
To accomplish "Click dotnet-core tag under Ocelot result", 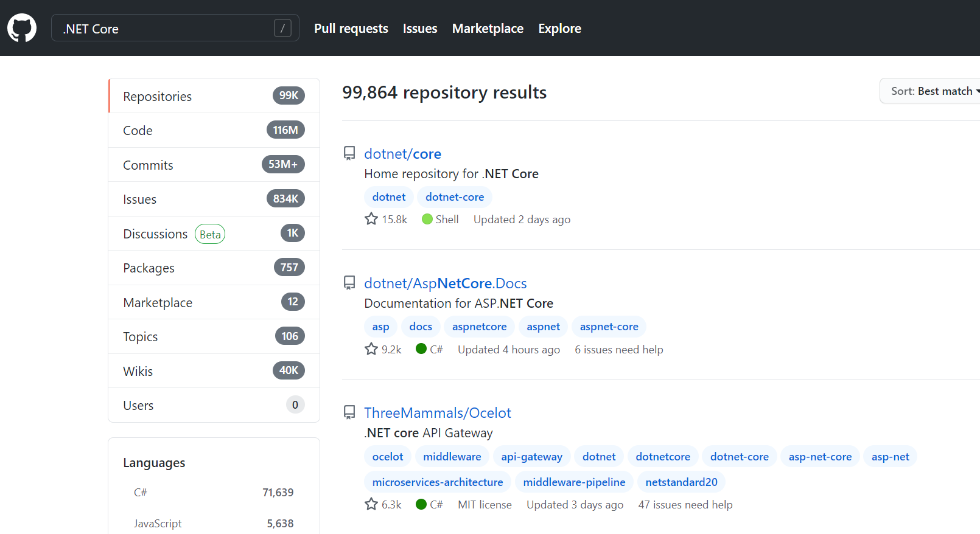I will [x=739, y=457].
